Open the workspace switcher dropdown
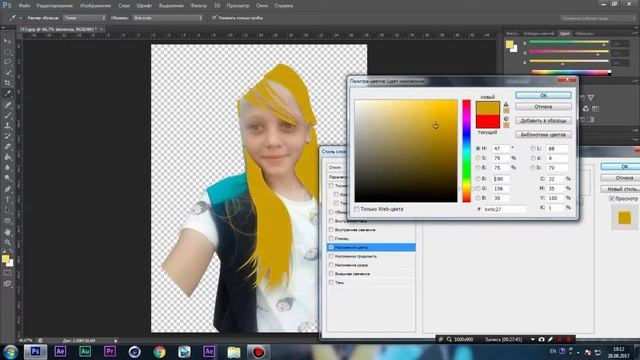The height and width of the screenshot is (360, 640). pyautogui.click(x=598, y=18)
